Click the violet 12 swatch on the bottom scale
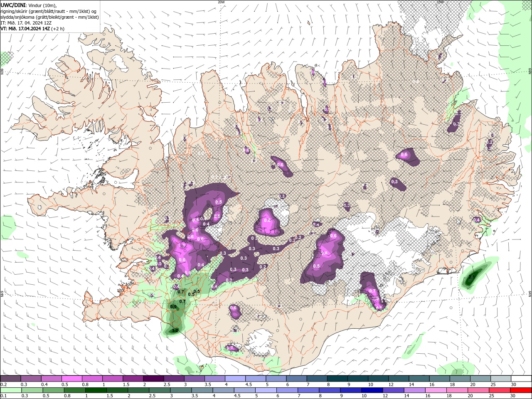 pyautogui.click(x=393, y=390)
